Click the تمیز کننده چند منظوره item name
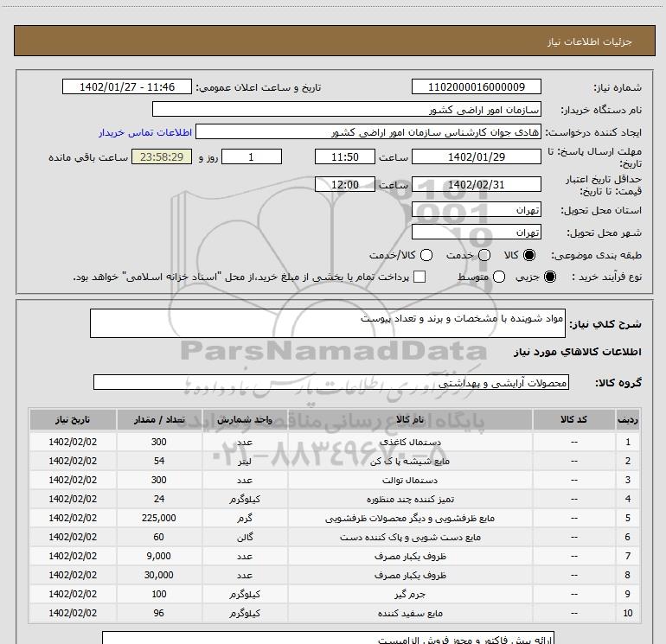Image resolution: width=666 pixels, height=644 pixels. click(410, 500)
